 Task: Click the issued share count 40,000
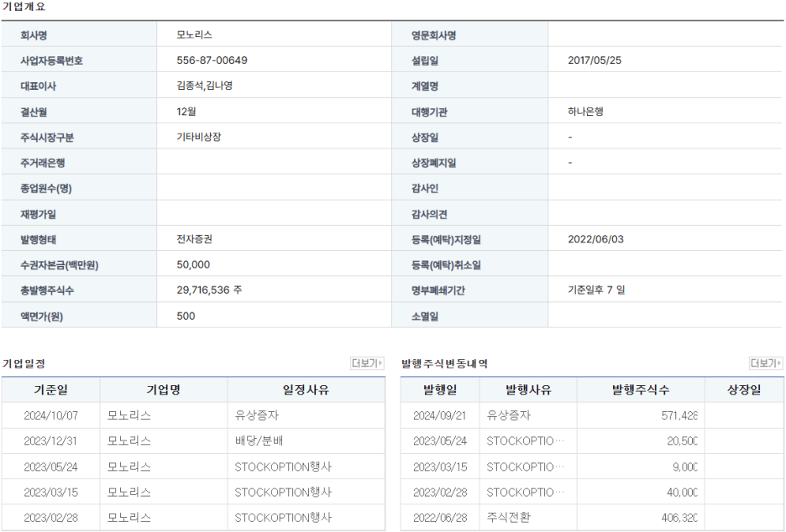(x=682, y=493)
